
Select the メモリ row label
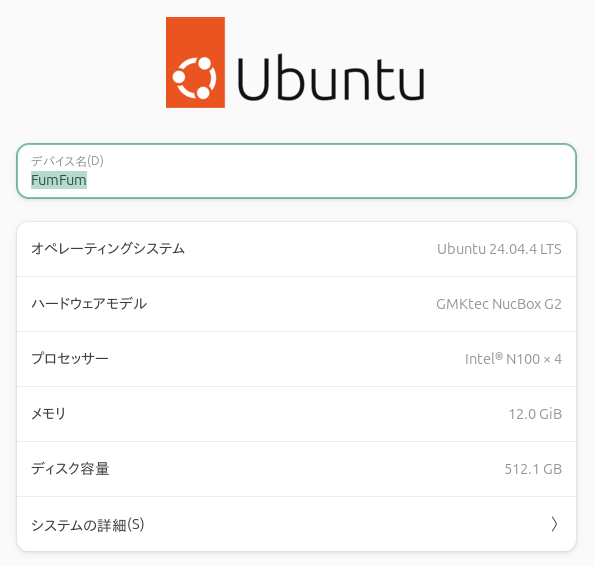(x=49, y=414)
